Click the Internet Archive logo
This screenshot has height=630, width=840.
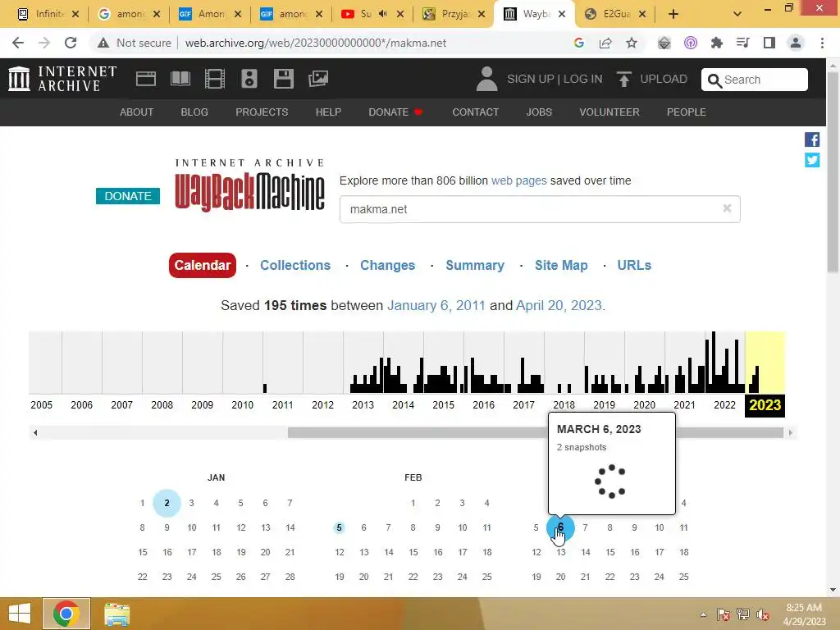click(x=62, y=79)
